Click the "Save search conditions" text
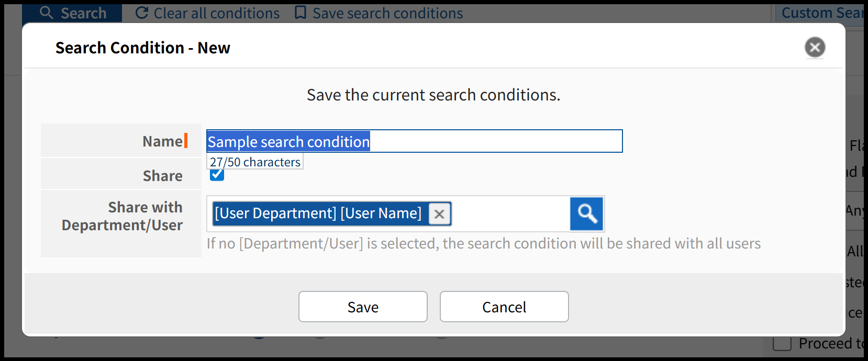 [x=387, y=13]
